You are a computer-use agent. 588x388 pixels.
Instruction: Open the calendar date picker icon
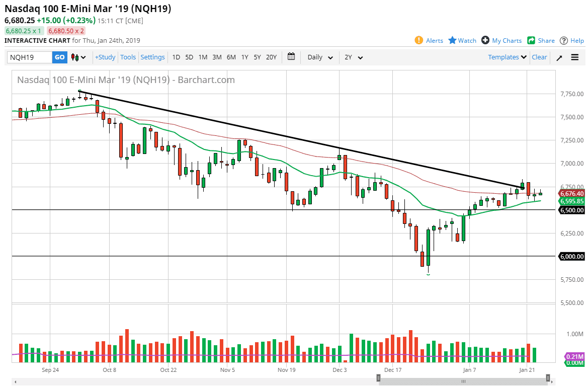click(291, 57)
